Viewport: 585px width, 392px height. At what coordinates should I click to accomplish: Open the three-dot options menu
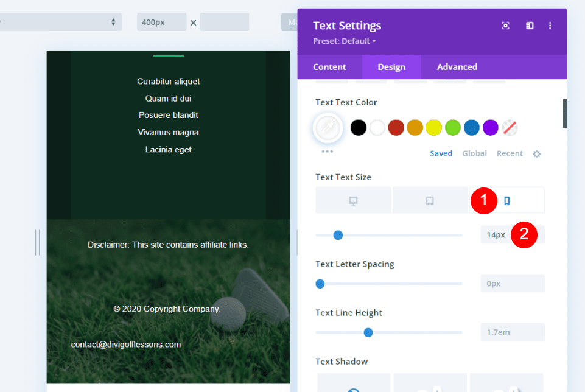click(550, 26)
